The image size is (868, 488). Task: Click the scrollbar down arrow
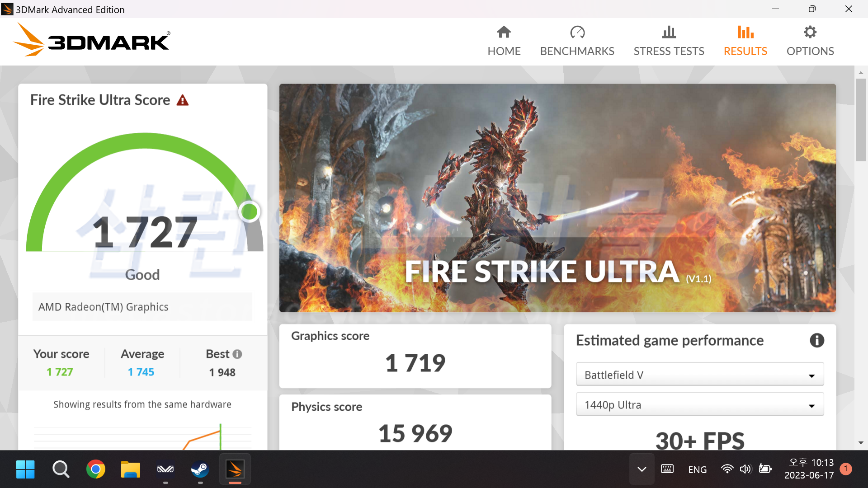(861, 443)
